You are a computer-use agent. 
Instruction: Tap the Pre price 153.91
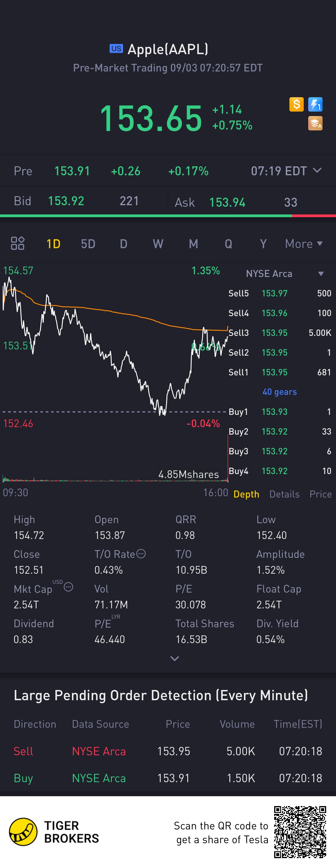tap(72, 171)
